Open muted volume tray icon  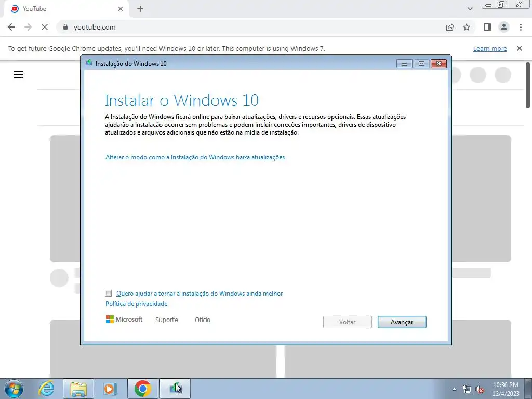pyautogui.click(x=480, y=390)
